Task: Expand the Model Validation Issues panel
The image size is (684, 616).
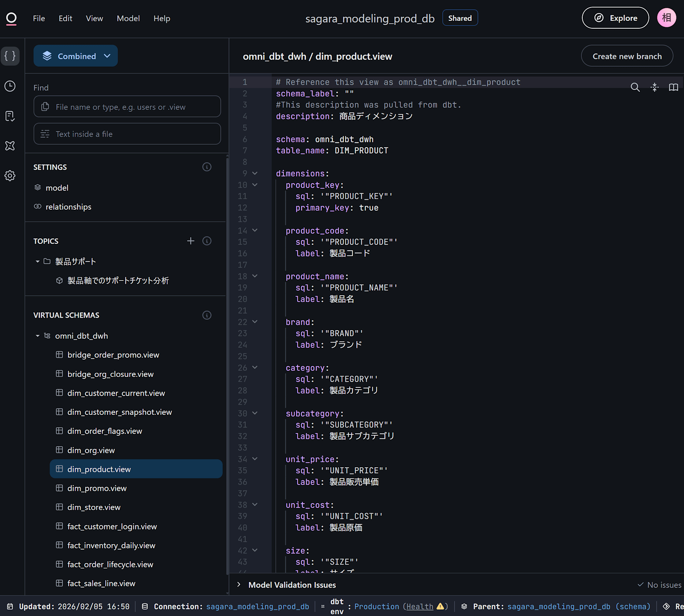Action: (239, 585)
